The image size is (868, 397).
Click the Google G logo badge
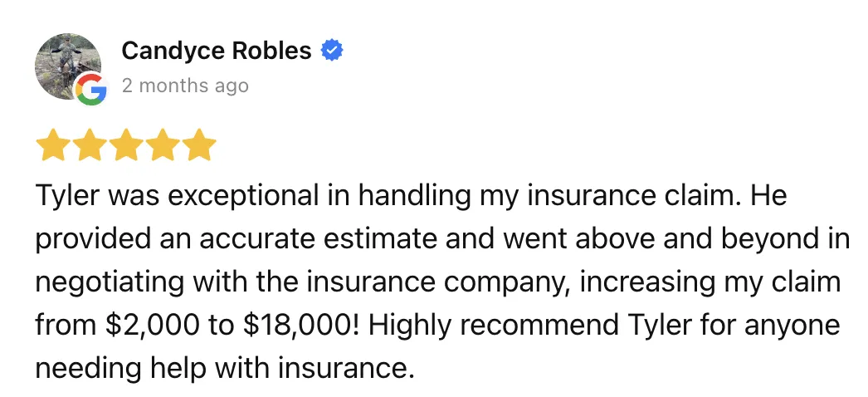tap(91, 90)
